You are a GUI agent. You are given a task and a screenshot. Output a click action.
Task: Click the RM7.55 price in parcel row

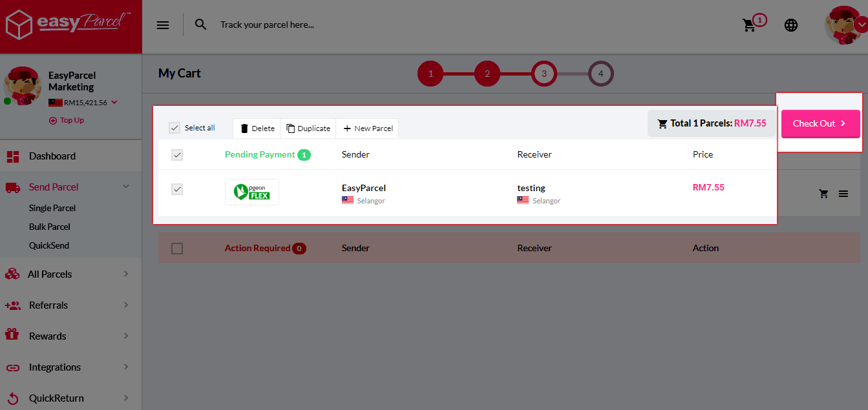(708, 187)
